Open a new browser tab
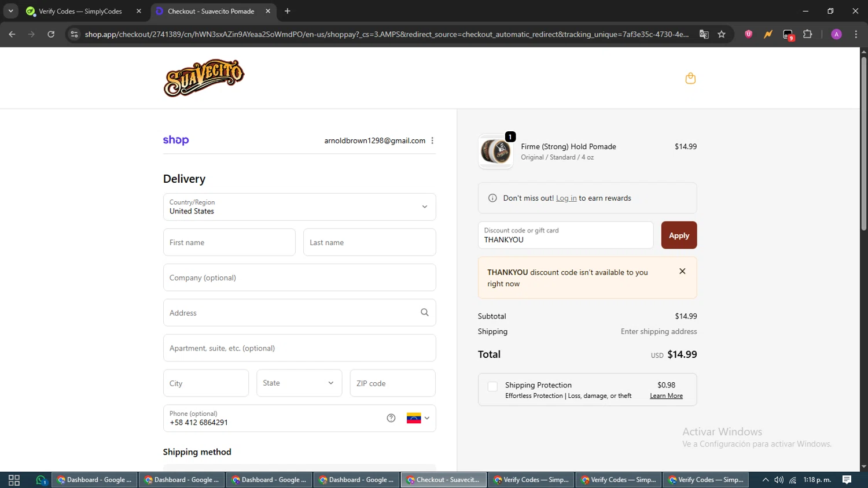This screenshot has height=488, width=868. [288, 11]
